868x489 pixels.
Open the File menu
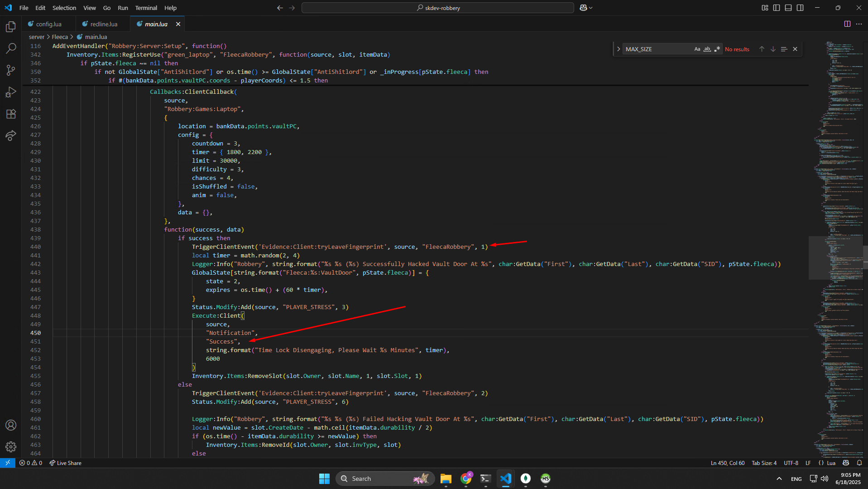click(x=24, y=8)
